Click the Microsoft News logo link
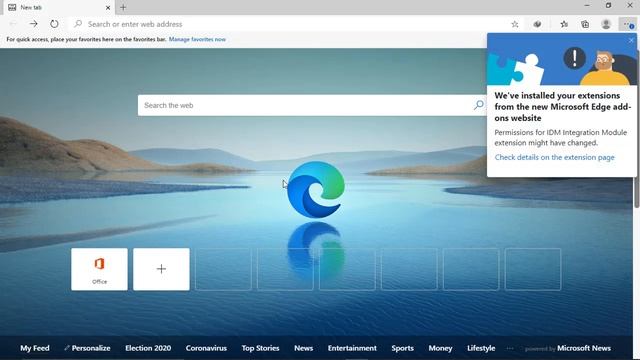 click(x=584, y=348)
